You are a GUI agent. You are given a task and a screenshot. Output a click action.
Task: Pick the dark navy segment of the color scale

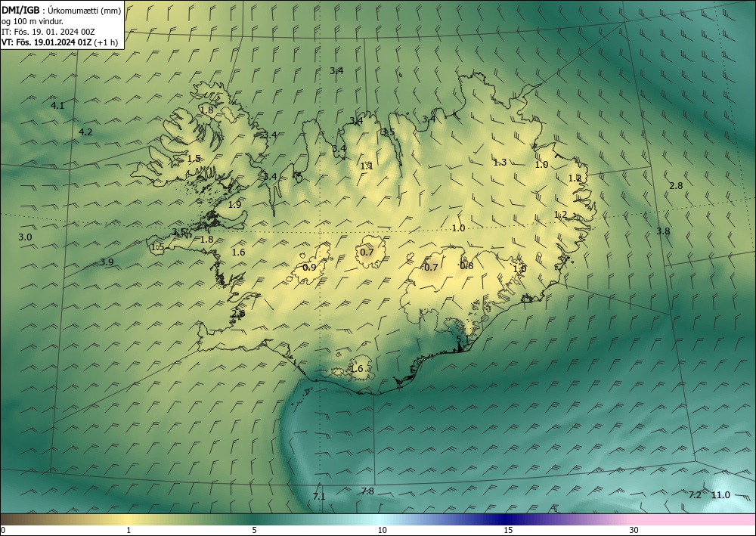[x=507, y=519]
